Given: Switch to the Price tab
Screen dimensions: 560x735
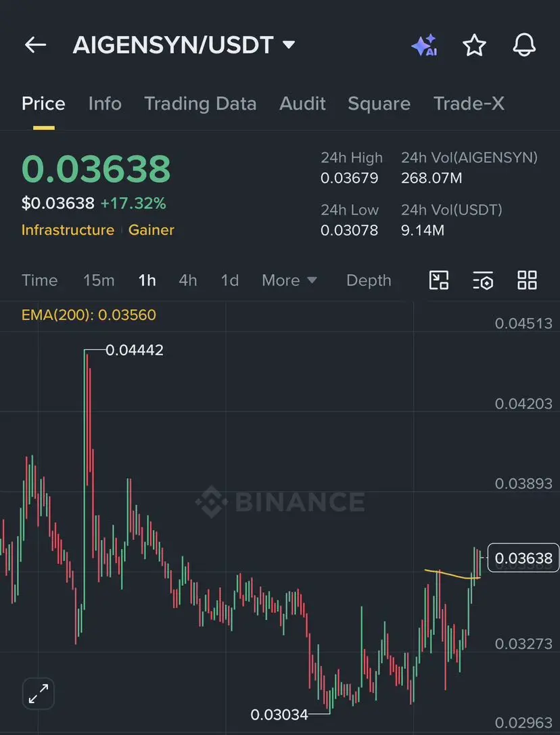Looking at the screenshot, I should [x=43, y=104].
